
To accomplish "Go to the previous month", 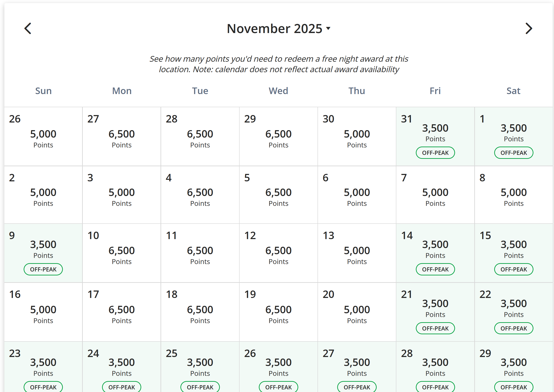I will 28,28.
